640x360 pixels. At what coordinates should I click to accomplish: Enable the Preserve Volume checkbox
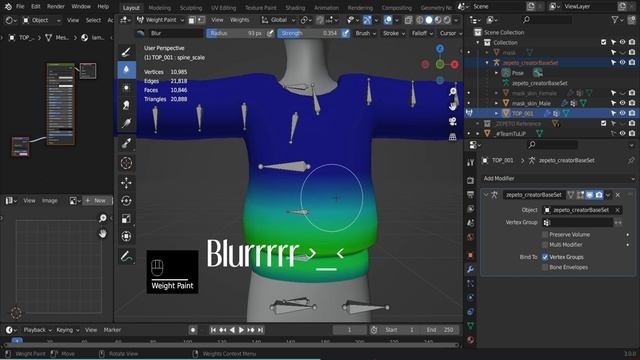click(x=545, y=235)
